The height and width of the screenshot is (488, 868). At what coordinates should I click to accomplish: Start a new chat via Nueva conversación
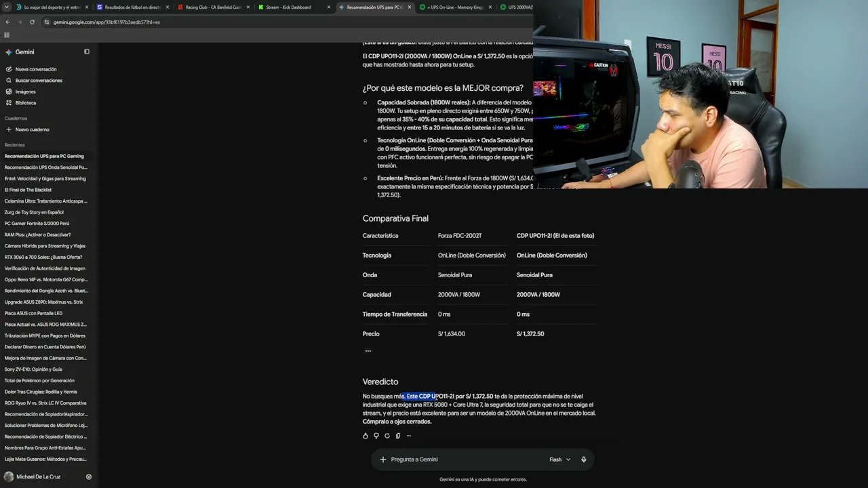[x=36, y=69]
